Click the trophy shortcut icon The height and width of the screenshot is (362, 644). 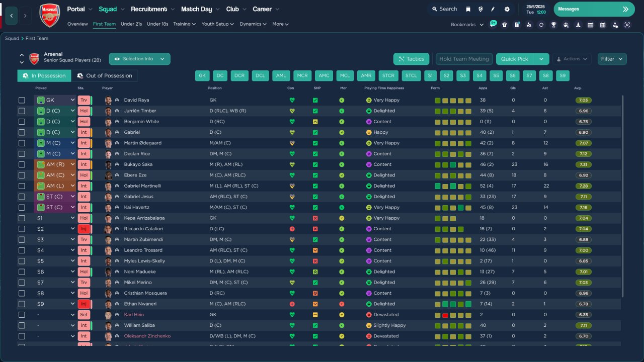pos(553,25)
